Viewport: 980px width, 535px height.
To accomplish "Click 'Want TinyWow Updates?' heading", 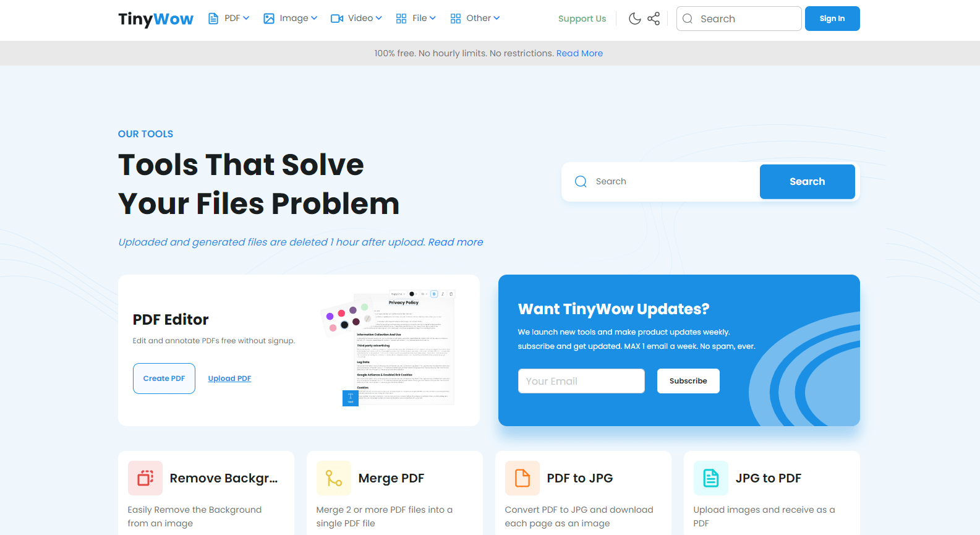I will pos(613,309).
